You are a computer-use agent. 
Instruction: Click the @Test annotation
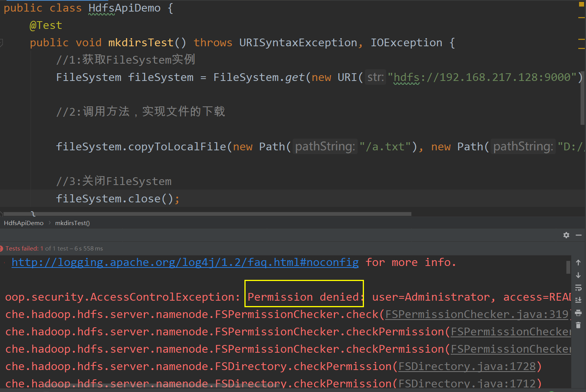pos(46,25)
